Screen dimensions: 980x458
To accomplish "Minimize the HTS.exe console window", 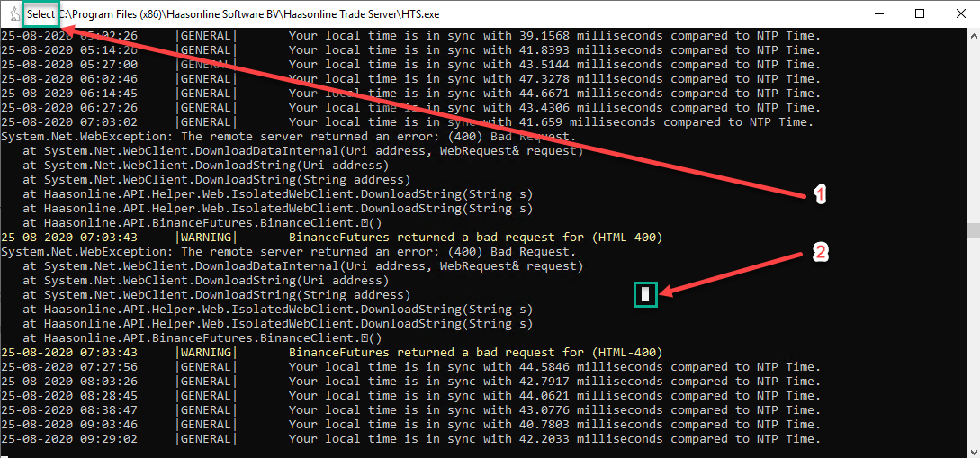I will point(878,13).
